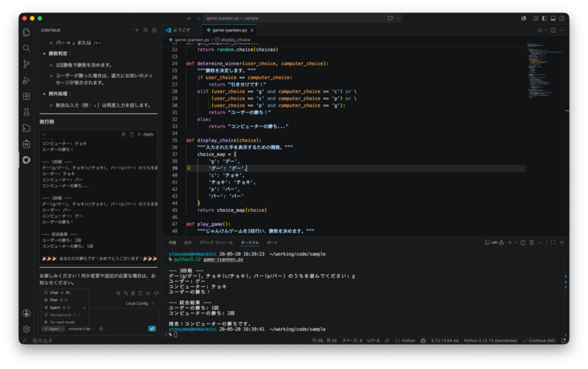Image resolution: width=588 pixels, height=369 pixels.
Task: Click errors and warnings count in status bar
Action: (42, 340)
